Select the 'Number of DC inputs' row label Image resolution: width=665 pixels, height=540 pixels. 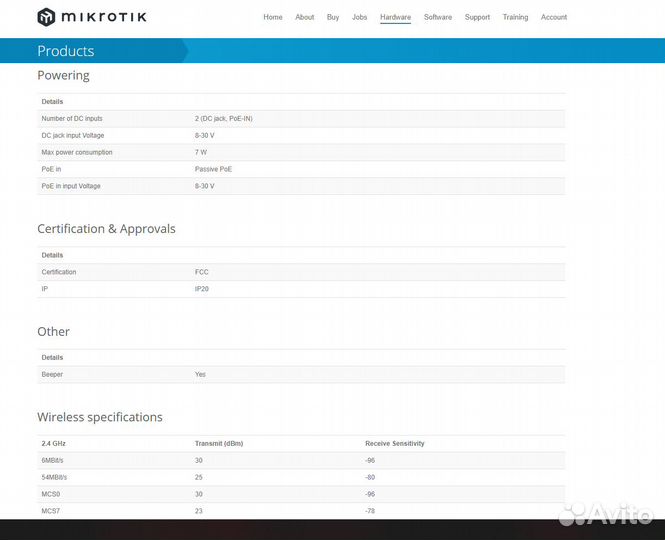pyautogui.click(x=72, y=118)
